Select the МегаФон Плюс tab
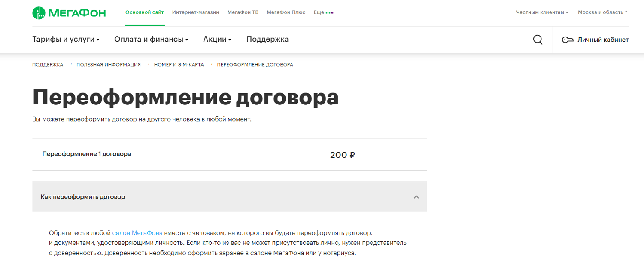Screen dimensions: 644x275 click(x=286, y=12)
